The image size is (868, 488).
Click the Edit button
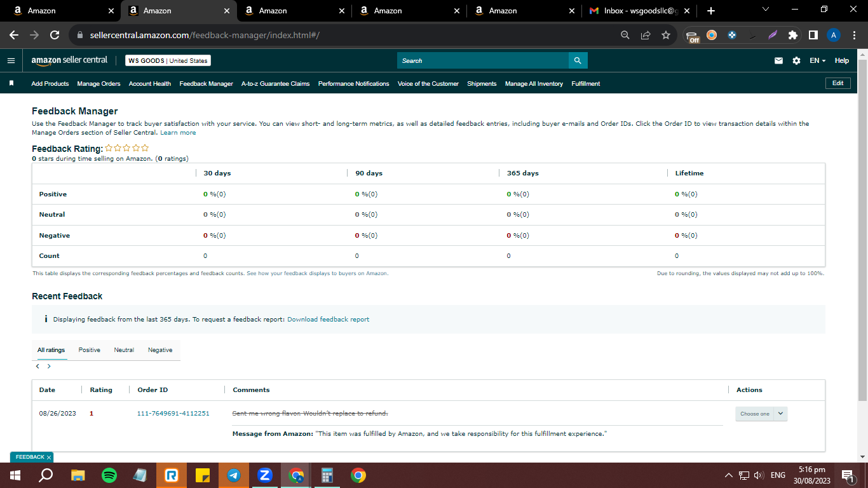click(837, 83)
